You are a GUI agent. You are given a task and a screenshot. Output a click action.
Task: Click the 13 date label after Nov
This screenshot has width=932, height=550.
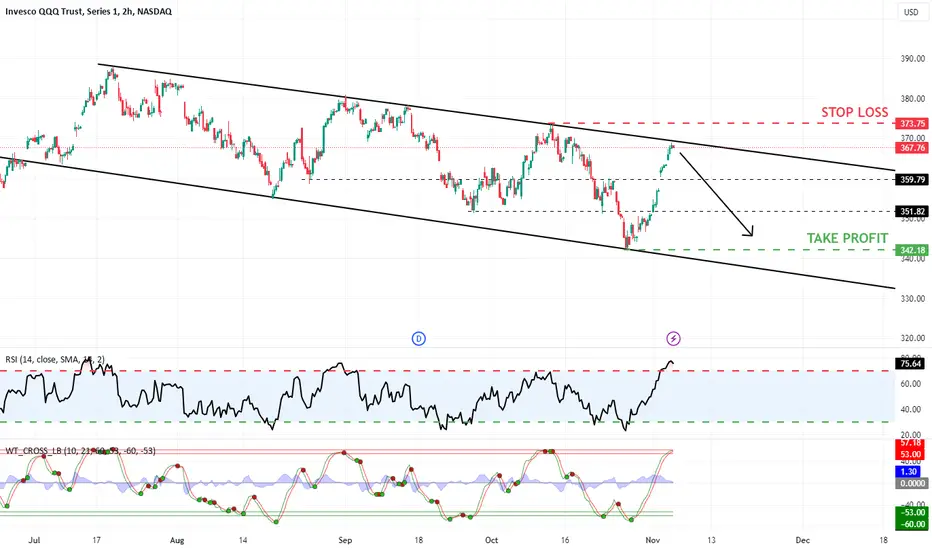[x=711, y=540]
